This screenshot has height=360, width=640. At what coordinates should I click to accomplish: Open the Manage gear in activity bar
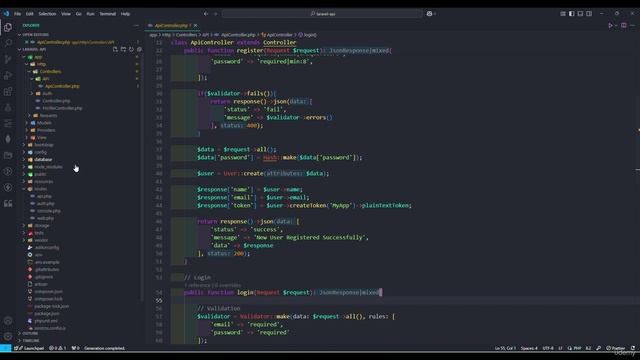(8, 336)
